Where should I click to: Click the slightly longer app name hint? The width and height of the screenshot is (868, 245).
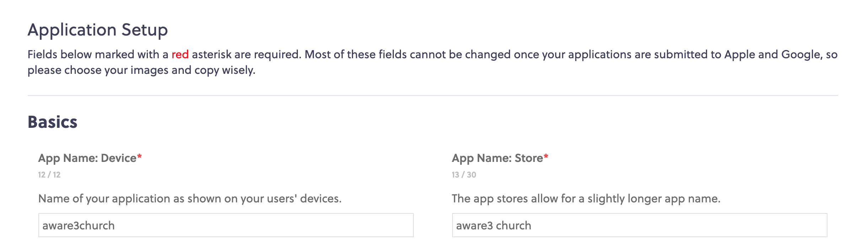pyautogui.click(x=586, y=198)
